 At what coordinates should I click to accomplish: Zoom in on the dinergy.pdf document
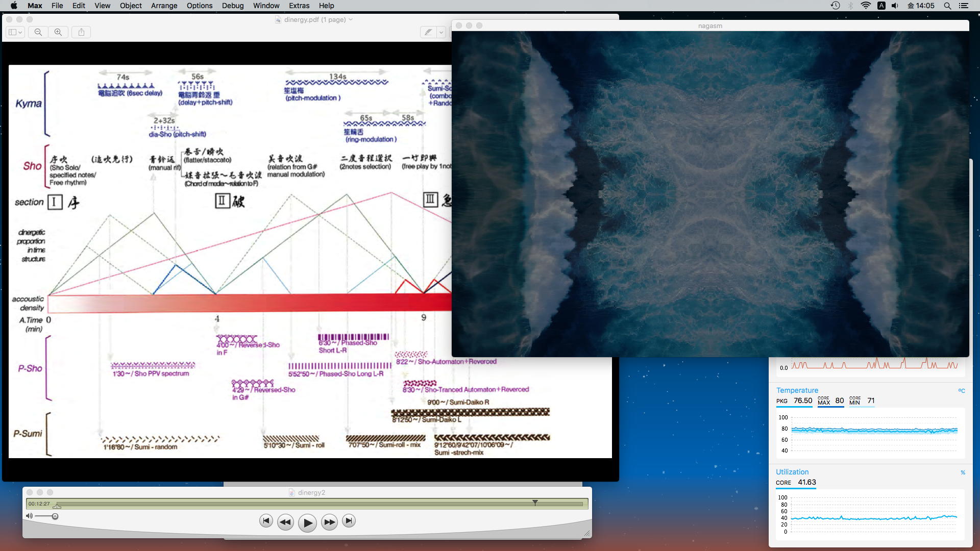pos(58,32)
